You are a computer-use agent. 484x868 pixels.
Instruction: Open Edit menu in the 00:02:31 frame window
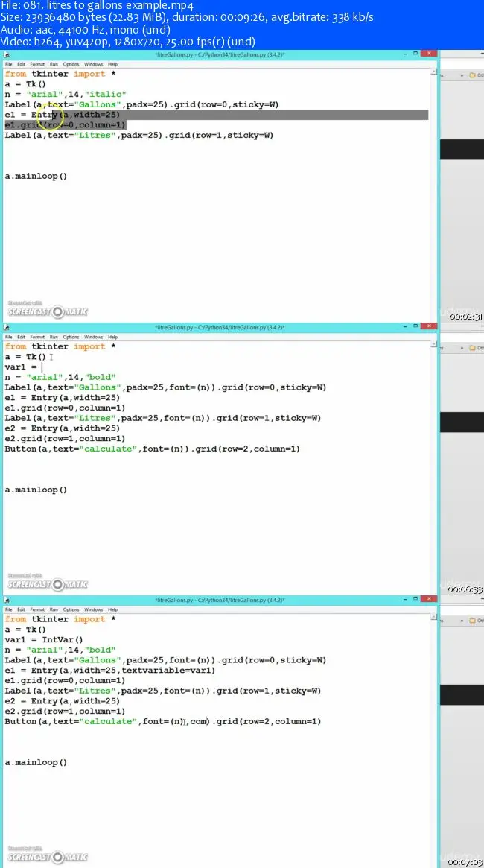click(x=21, y=64)
